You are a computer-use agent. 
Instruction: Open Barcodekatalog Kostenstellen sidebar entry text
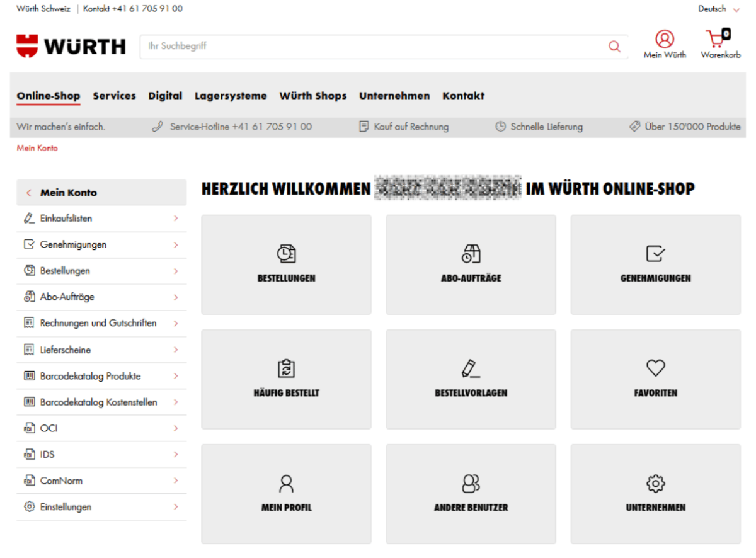[x=99, y=402]
